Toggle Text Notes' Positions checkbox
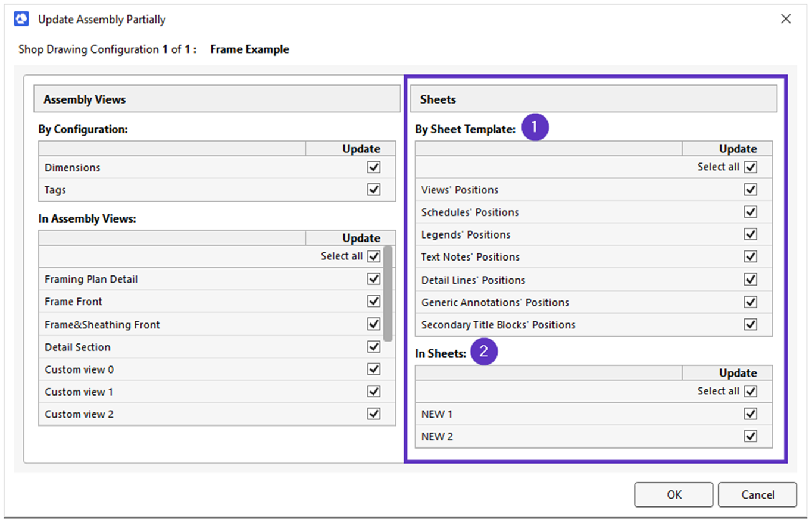 (751, 257)
